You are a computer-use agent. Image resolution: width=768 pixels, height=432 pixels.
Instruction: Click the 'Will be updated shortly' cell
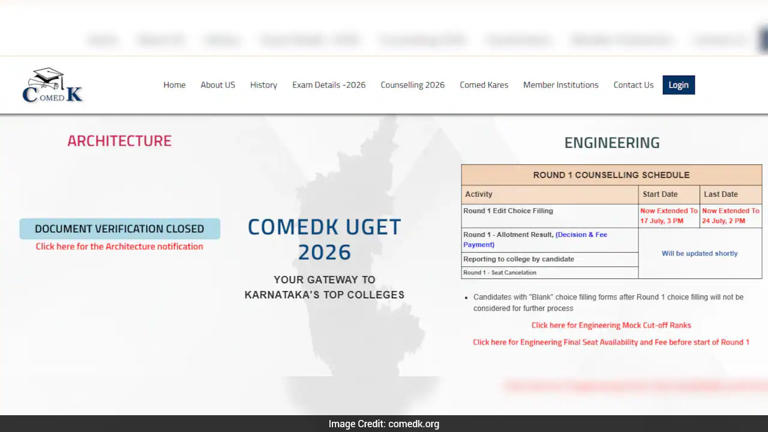[x=700, y=253]
